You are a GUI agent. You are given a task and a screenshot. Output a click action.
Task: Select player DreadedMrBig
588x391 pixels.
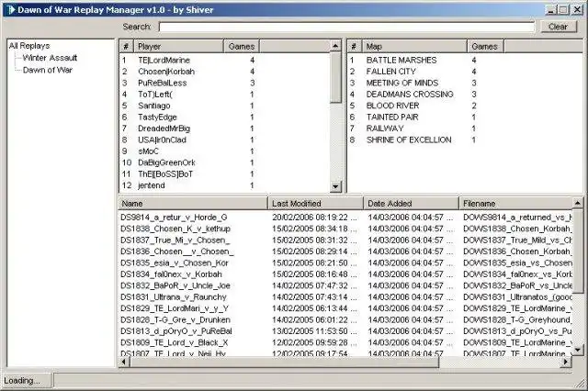[164, 128]
